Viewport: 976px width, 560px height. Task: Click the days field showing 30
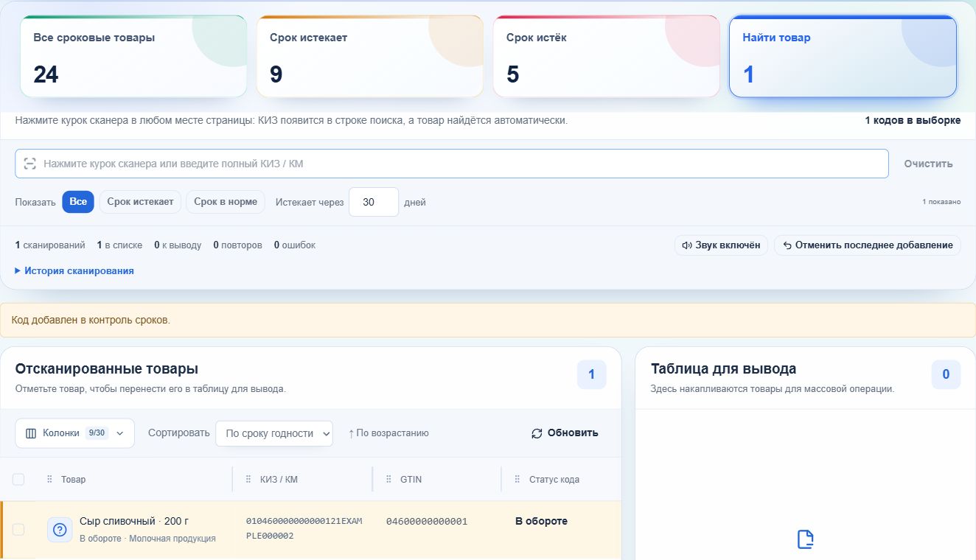374,202
